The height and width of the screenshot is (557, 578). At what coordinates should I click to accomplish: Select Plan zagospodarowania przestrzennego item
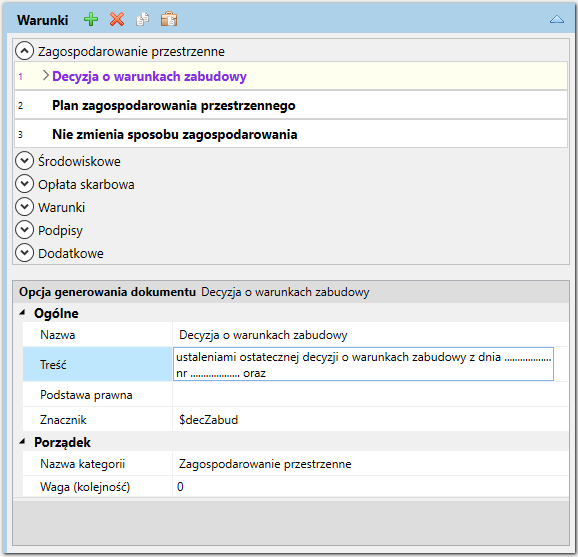(x=290, y=105)
